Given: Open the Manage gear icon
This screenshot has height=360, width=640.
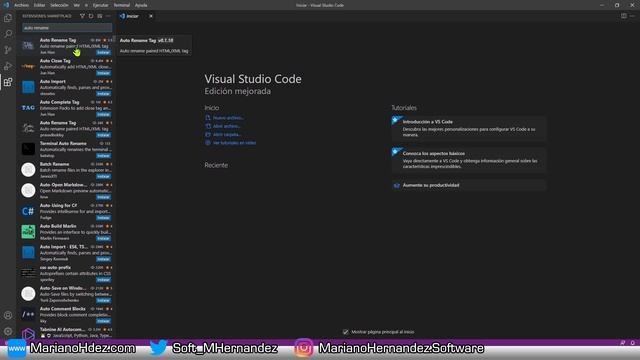Looking at the screenshot, I should tap(8, 331).
